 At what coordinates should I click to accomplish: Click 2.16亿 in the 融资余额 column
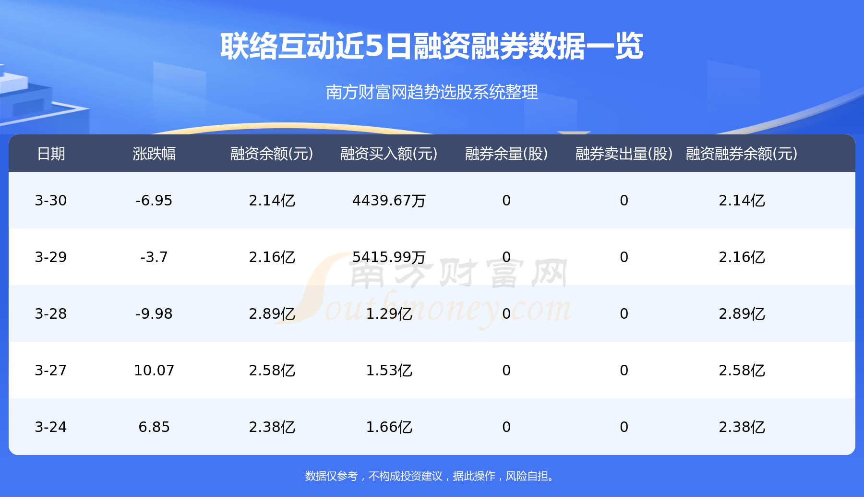tap(272, 257)
